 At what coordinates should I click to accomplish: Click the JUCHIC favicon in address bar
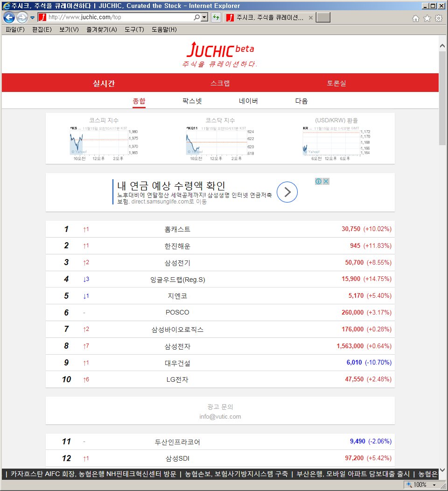(42, 18)
